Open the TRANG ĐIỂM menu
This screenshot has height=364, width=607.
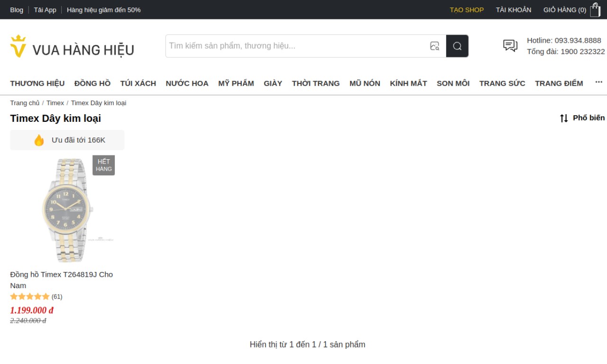(559, 83)
